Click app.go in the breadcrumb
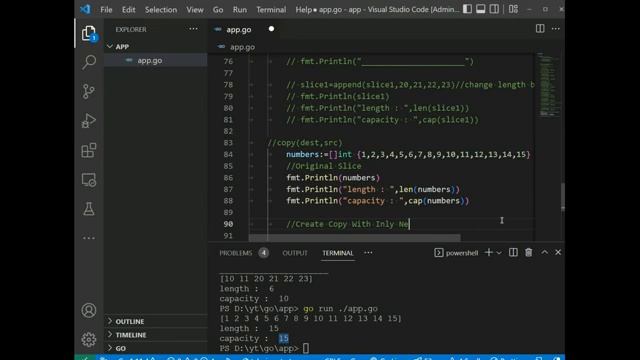The height and width of the screenshot is (360, 640). pyautogui.click(x=242, y=47)
